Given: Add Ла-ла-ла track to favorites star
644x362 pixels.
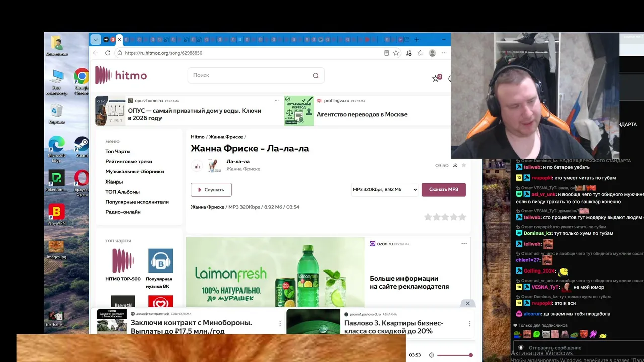Looking at the screenshot, I should coord(464,165).
